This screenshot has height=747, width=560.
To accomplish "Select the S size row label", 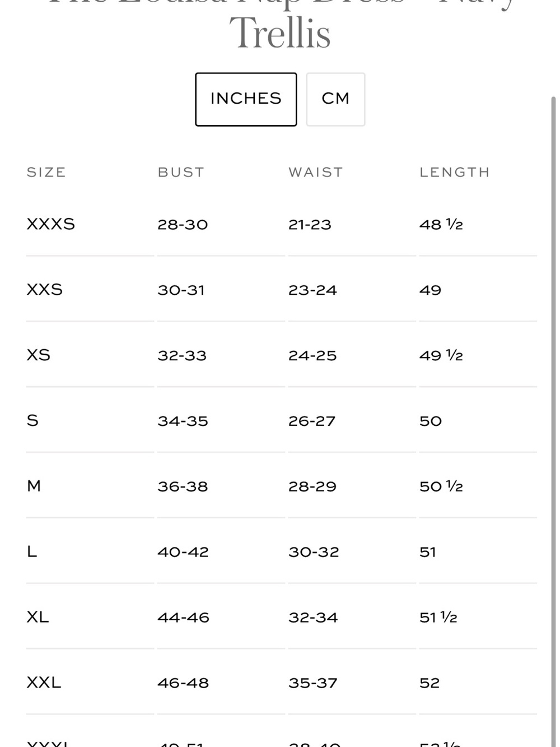I will click(32, 420).
